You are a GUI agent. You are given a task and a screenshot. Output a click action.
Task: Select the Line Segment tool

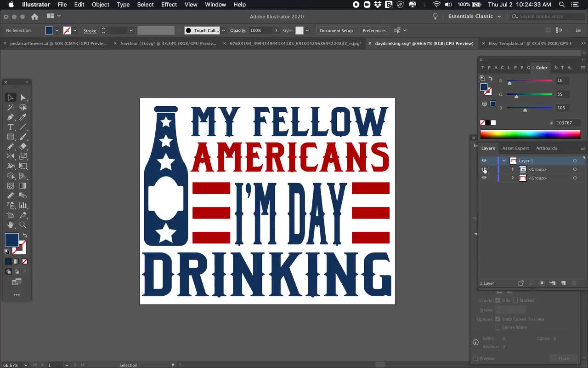23,127
